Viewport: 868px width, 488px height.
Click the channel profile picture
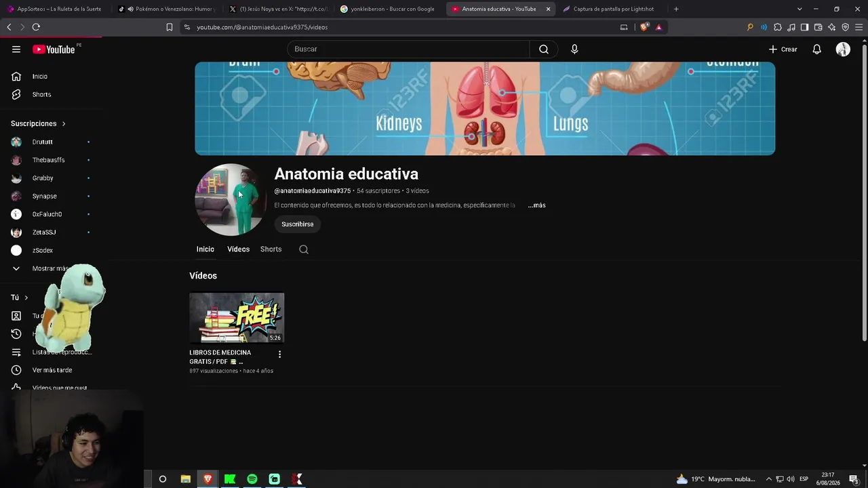[x=231, y=200]
